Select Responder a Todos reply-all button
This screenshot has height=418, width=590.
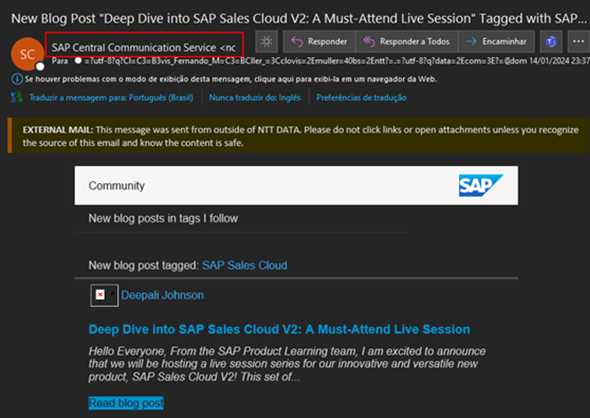tap(407, 41)
